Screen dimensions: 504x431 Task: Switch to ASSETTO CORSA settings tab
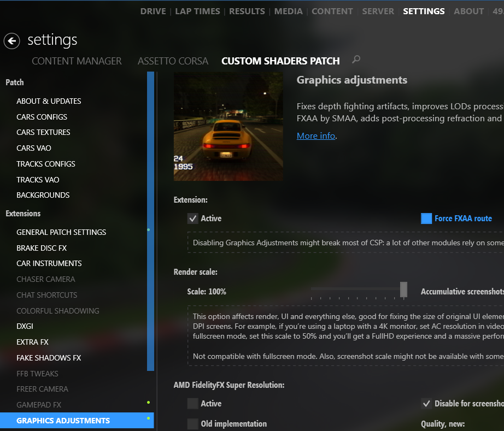pos(173,61)
